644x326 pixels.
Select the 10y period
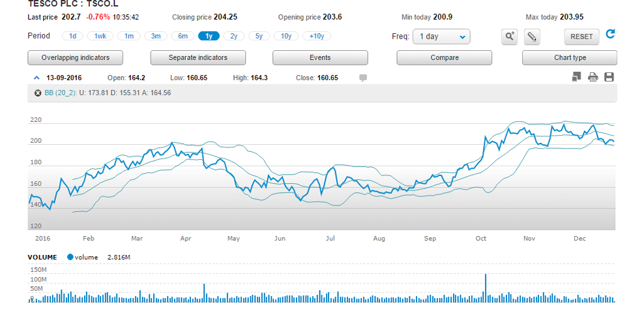tap(286, 36)
